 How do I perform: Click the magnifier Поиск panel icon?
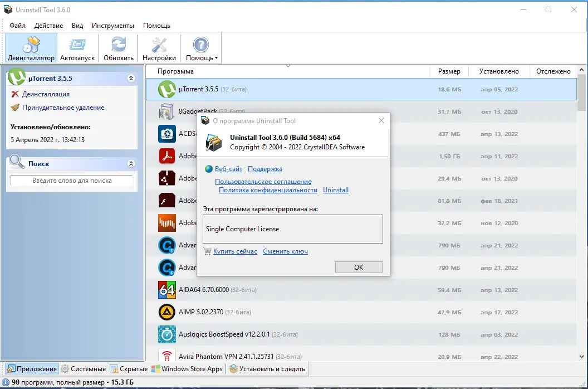17,162
